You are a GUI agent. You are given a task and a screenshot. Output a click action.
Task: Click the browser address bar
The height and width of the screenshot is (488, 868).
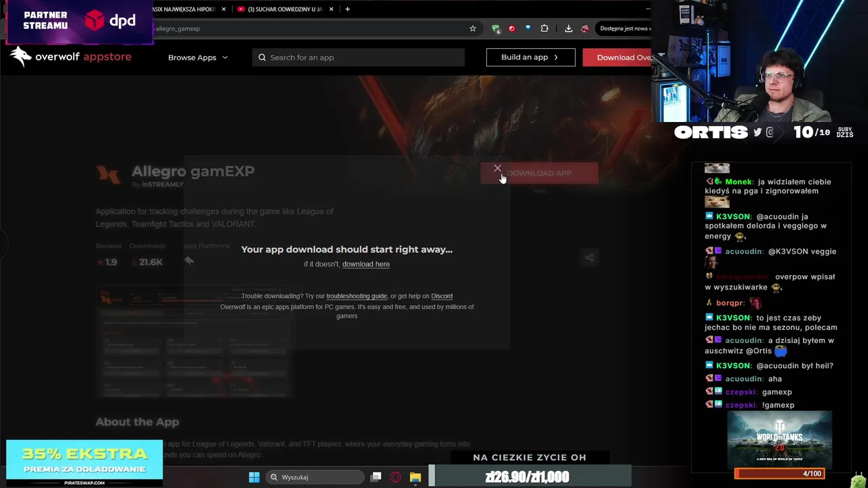309,28
